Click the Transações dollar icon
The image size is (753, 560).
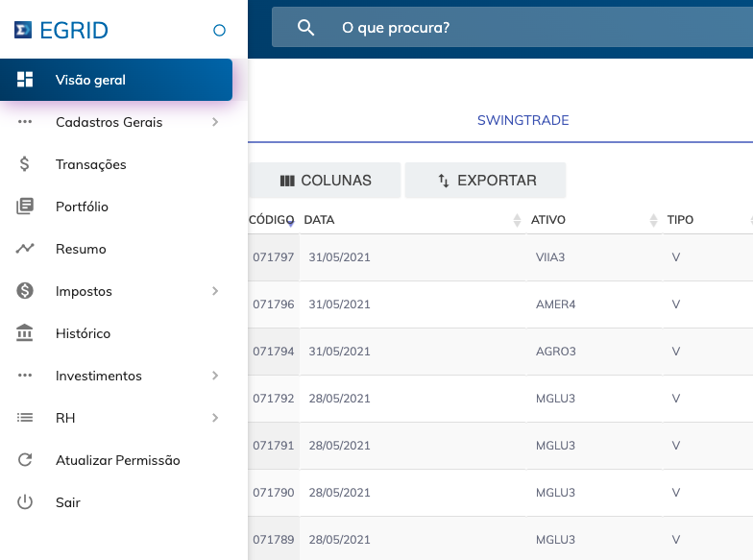coord(25,164)
